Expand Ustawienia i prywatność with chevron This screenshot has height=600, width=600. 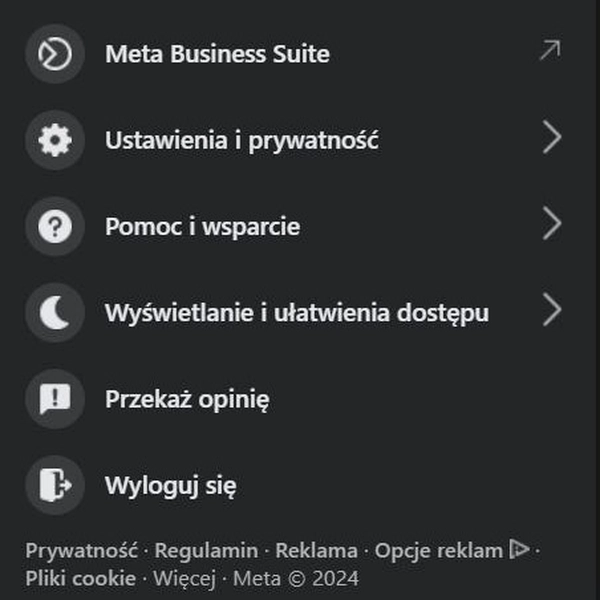click(552, 137)
